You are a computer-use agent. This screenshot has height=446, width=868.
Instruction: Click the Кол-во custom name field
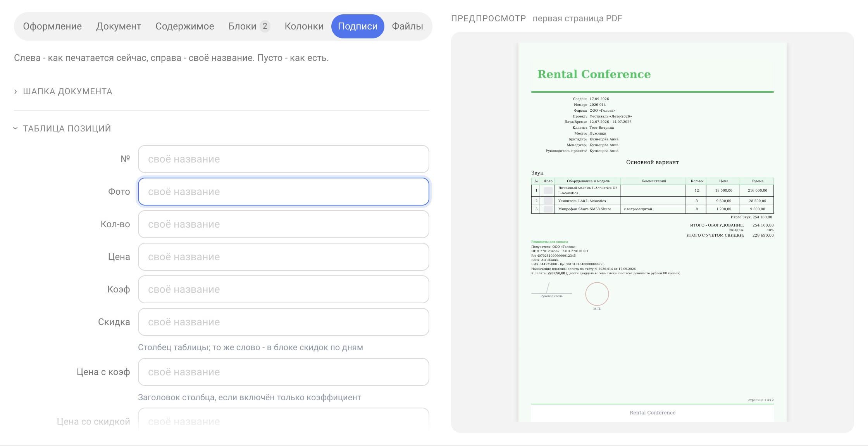(x=284, y=224)
